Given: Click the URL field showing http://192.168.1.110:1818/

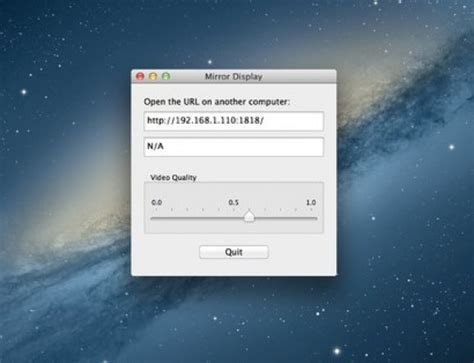Looking at the screenshot, I should click(234, 121).
